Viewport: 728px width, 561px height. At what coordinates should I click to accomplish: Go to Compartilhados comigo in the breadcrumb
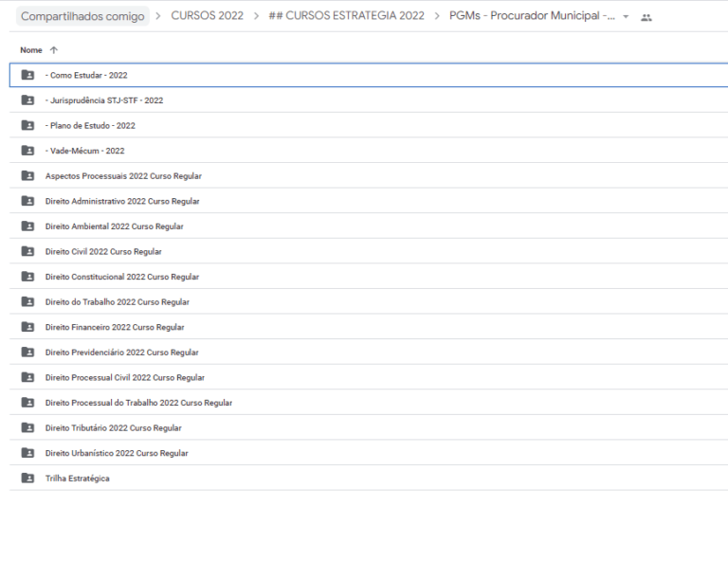[82, 16]
